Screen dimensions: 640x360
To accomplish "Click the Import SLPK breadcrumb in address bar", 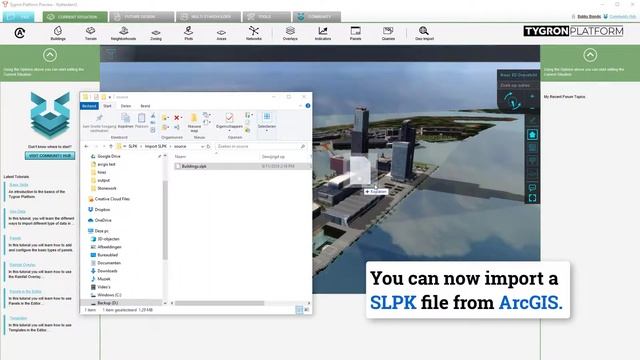I will 156,146.
